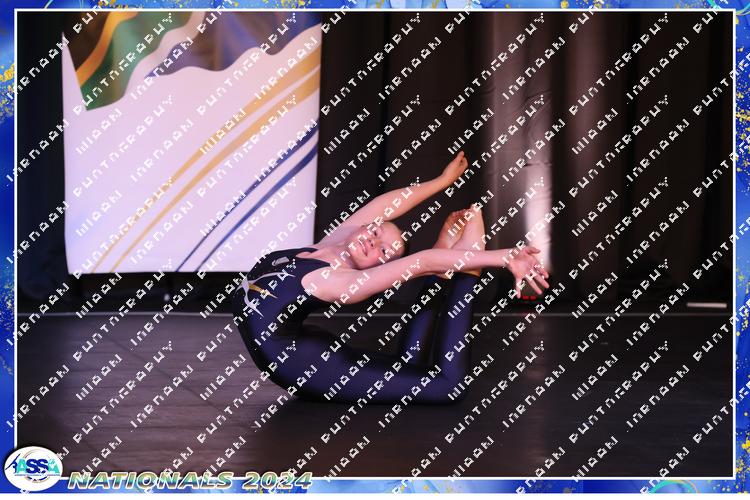
Task: Click the ASSA logo badge
Action: pyautogui.click(x=33, y=468)
